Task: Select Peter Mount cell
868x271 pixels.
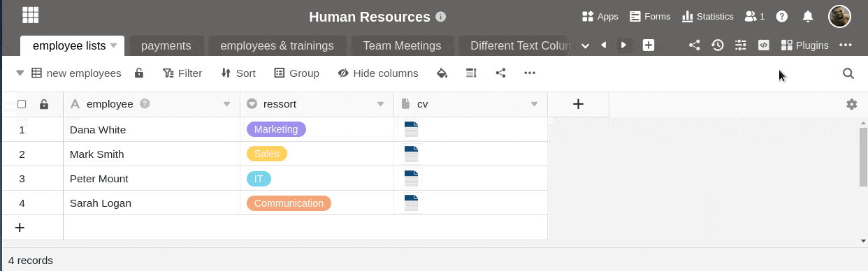Action: (152, 178)
